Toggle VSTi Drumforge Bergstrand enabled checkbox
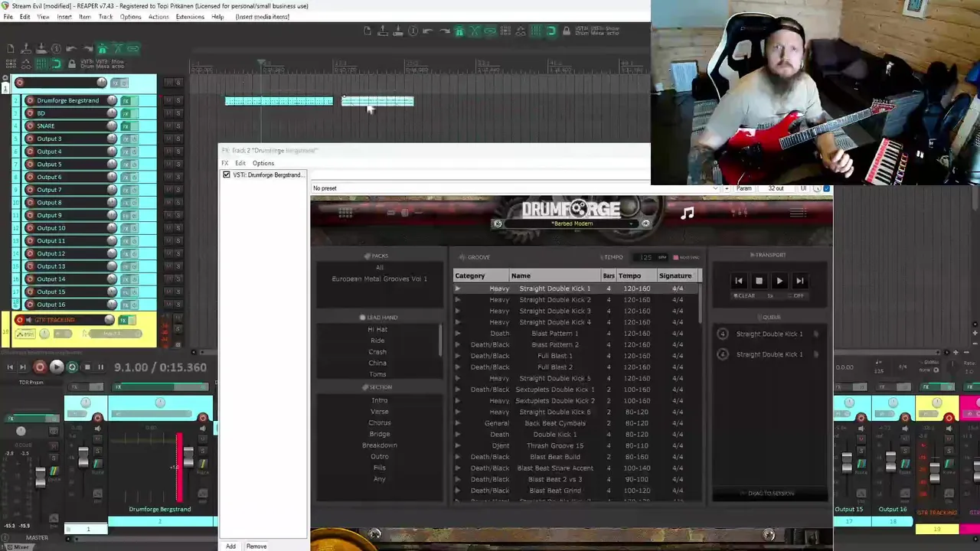The width and height of the screenshot is (980, 551). click(227, 175)
